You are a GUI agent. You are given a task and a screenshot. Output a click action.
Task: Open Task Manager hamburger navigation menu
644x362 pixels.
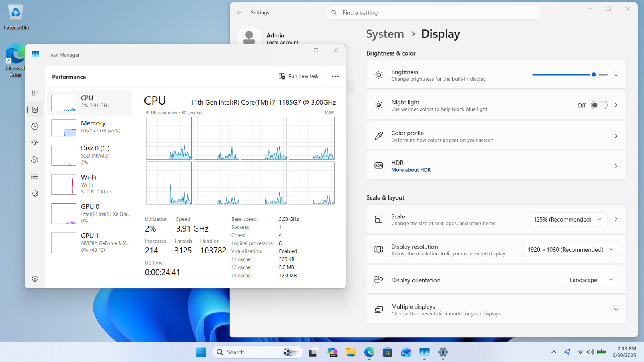click(x=35, y=76)
